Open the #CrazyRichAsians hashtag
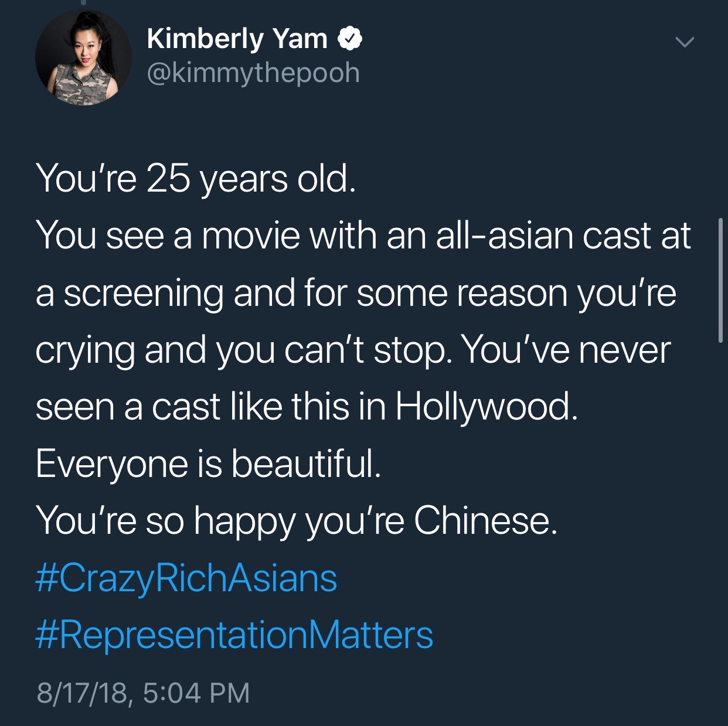 coord(186,578)
